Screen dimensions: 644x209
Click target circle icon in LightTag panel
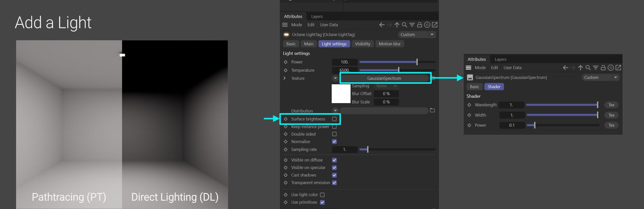427,25
